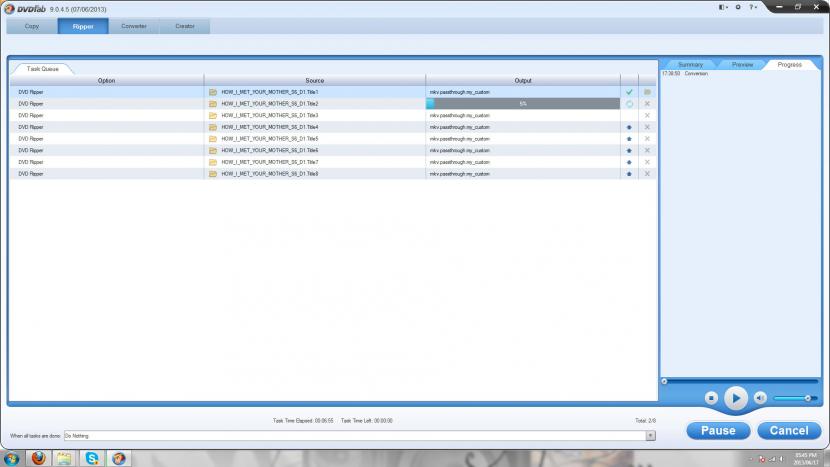This screenshot has width=830, height=467.
Task: Open the Summary panel tab
Action: point(690,65)
